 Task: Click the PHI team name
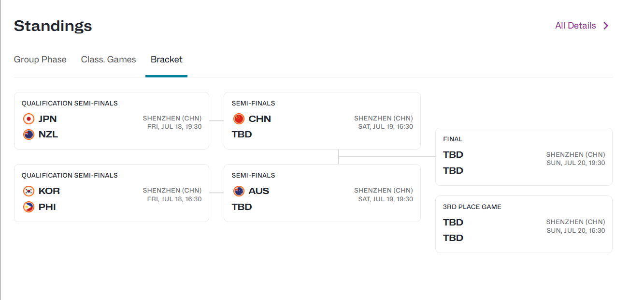47,207
